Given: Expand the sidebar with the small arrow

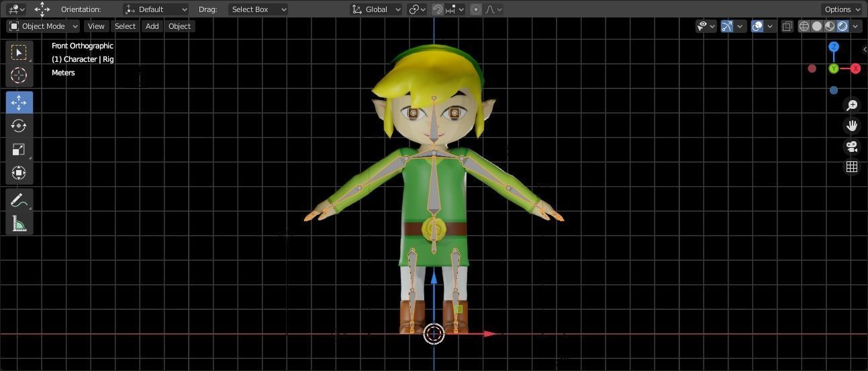Looking at the screenshot, I should pos(865,49).
